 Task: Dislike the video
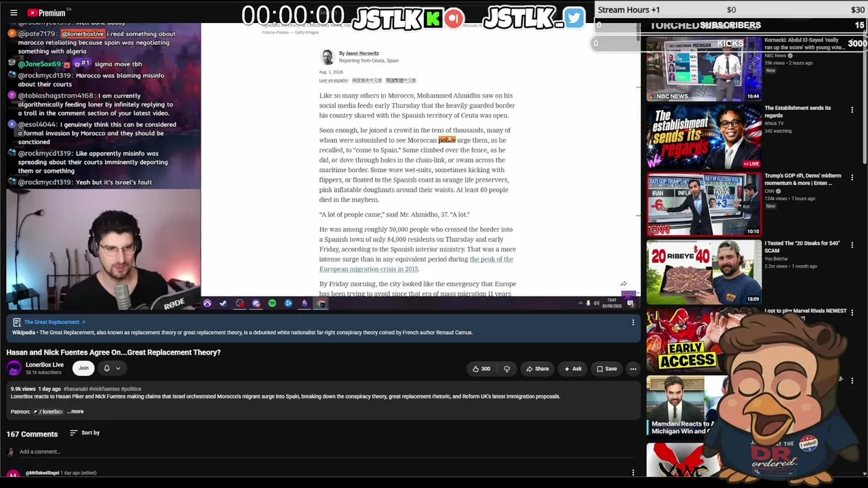[x=507, y=369]
